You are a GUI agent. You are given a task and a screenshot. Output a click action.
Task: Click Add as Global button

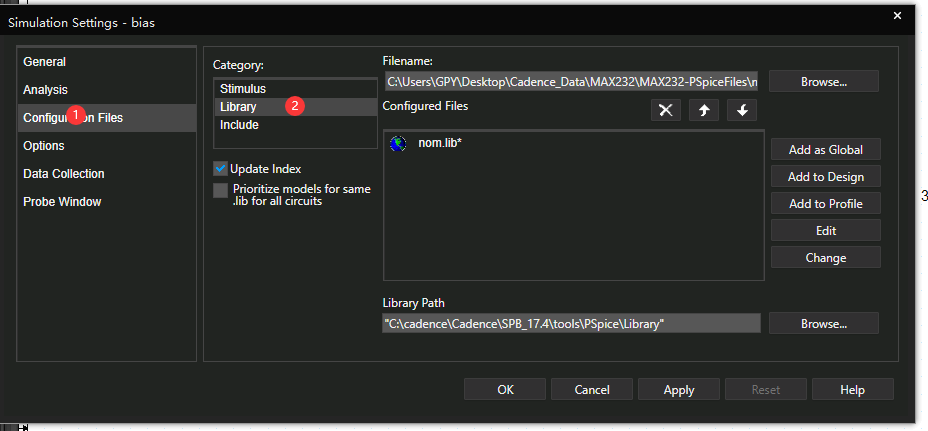pos(825,150)
